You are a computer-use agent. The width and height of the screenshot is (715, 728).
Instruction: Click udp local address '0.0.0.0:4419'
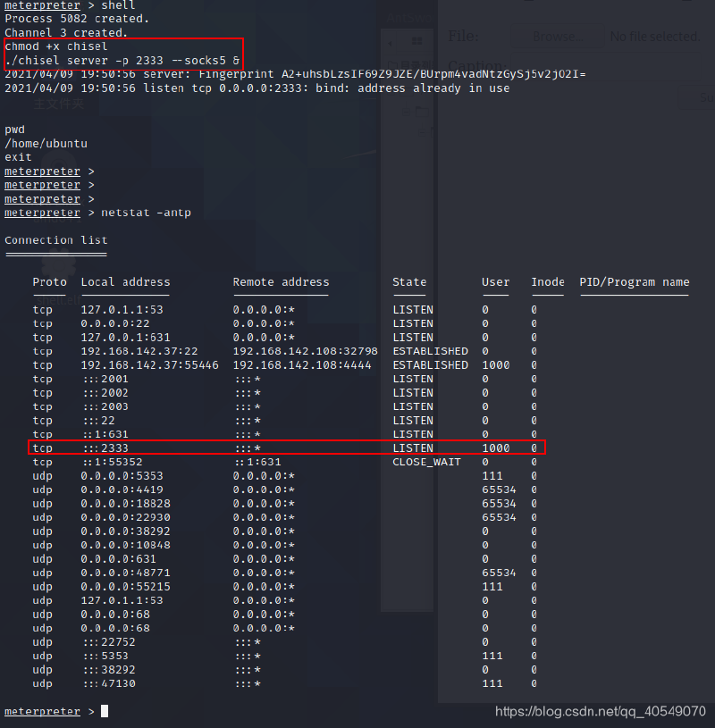point(122,490)
